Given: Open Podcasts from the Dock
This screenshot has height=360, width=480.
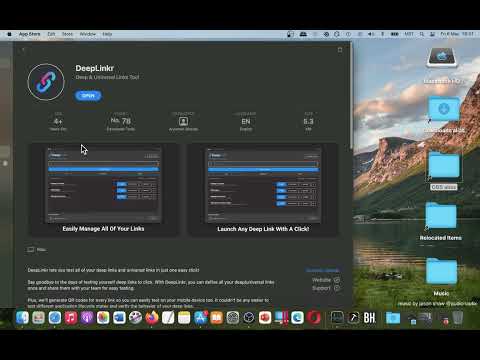Looking at the screenshot, I should 87,318.
